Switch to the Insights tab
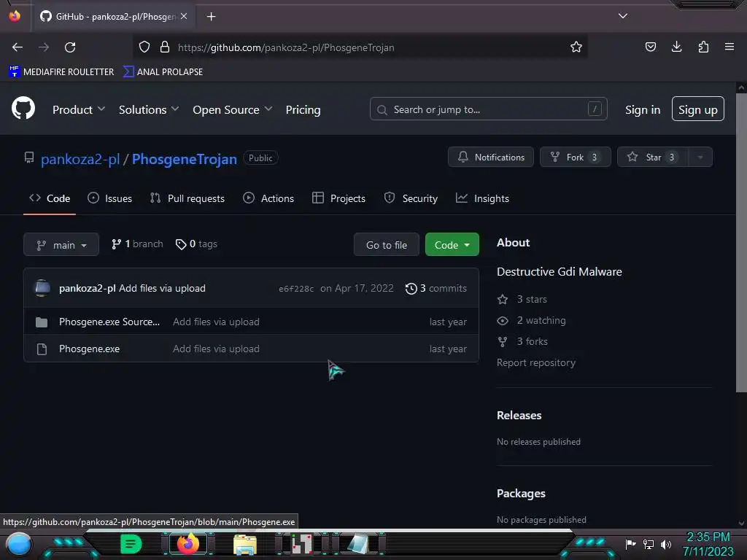The width and height of the screenshot is (747, 560). [x=482, y=198]
